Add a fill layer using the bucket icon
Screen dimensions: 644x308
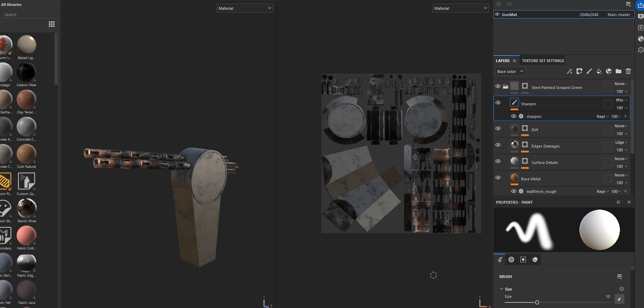click(x=599, y=72)
